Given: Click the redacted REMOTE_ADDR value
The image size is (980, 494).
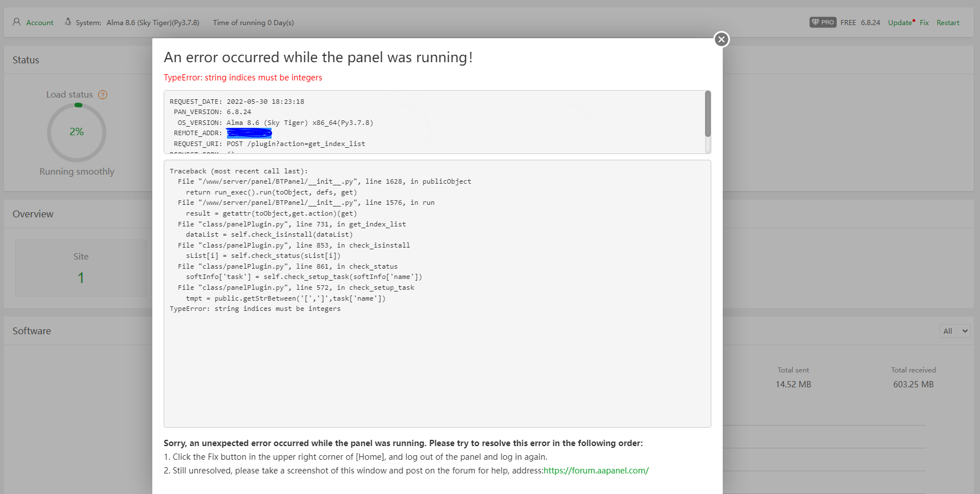Looking at the screenshot, I should (x=249, y=133).
